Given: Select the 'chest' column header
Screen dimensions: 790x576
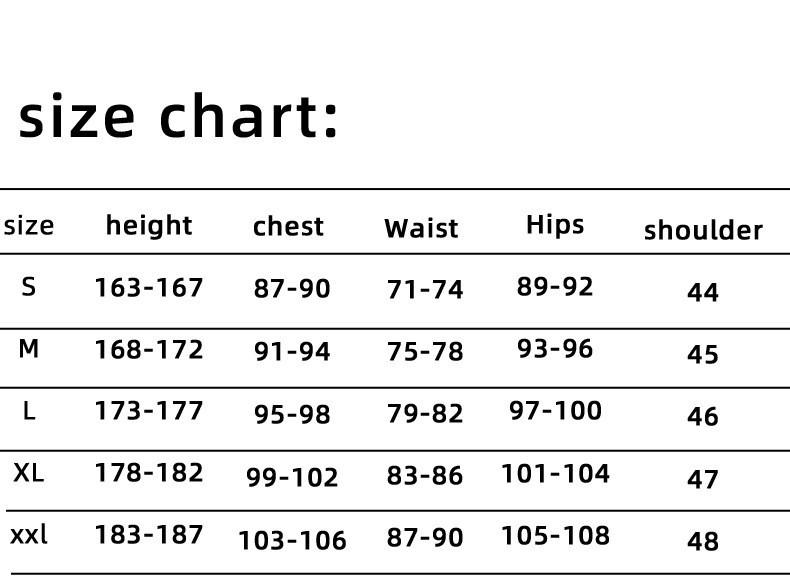Looking at the screenshot, I should coord(288,226).
